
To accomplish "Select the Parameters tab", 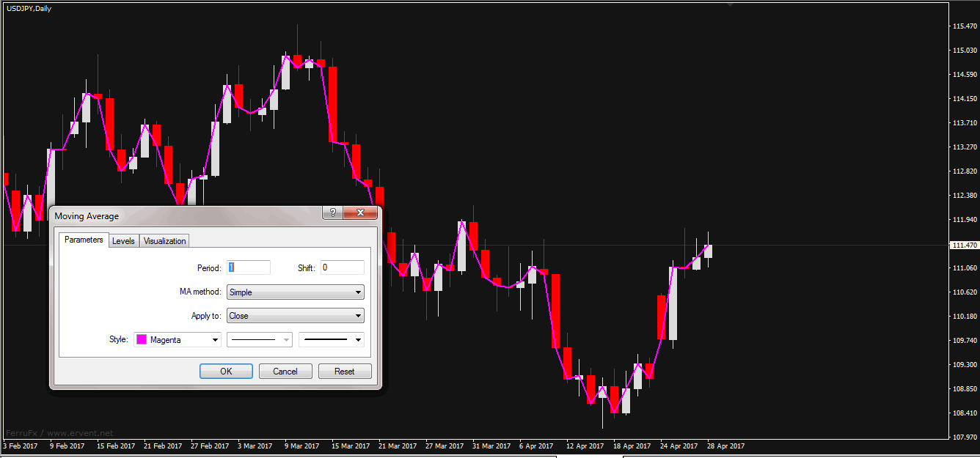I will 84,240.
